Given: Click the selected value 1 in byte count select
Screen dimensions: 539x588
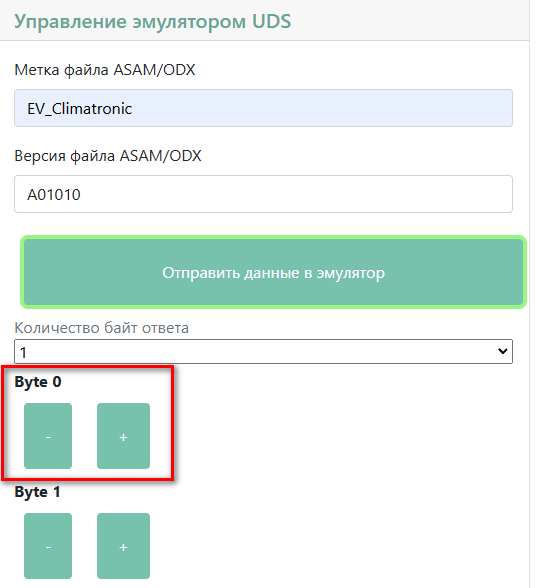Looking at the screenshot, I should 23,352.
